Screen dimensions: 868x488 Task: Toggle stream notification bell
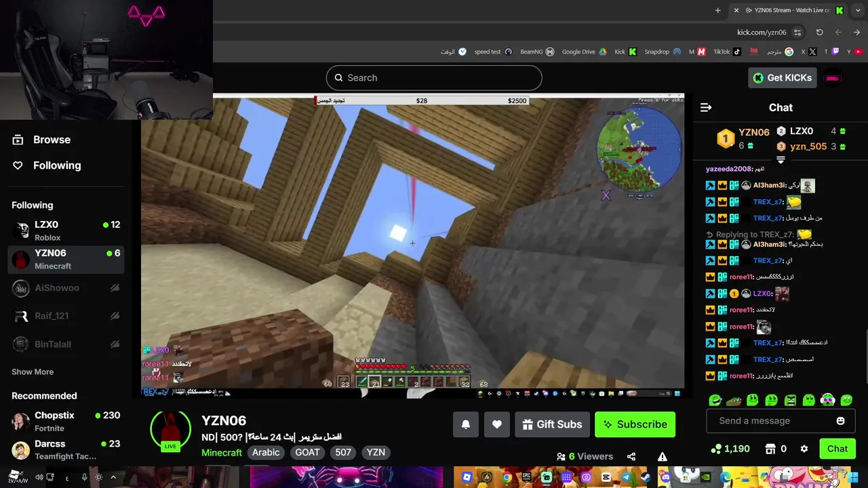(x=466, y=424)
